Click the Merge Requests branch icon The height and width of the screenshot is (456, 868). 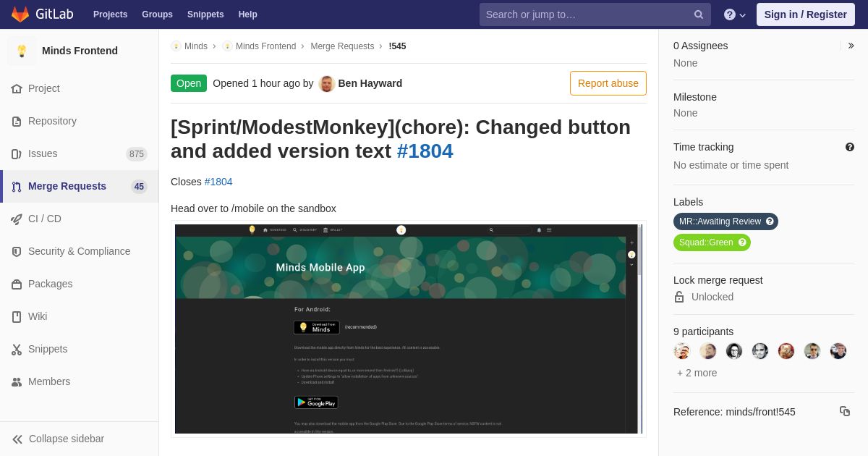[x=17, y=186]
